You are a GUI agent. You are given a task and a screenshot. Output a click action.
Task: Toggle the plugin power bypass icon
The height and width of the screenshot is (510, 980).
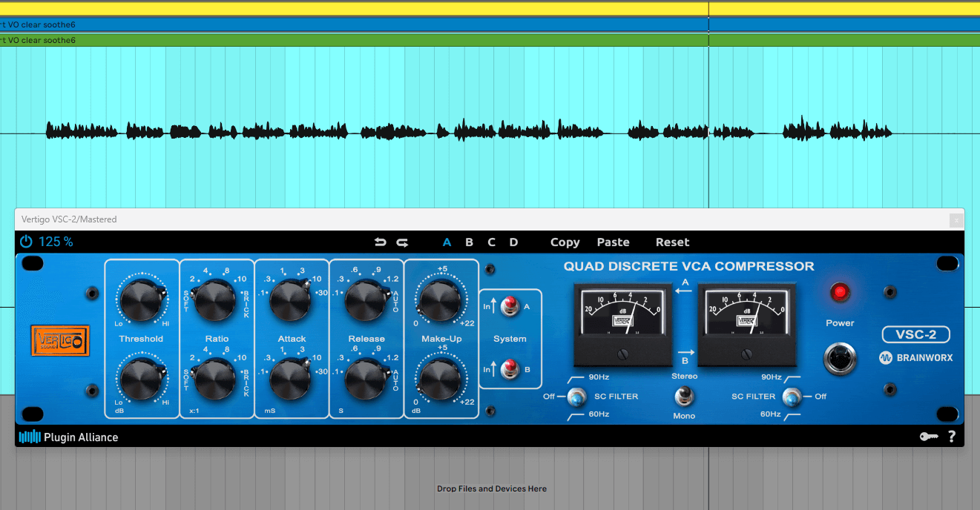(27, 242)
